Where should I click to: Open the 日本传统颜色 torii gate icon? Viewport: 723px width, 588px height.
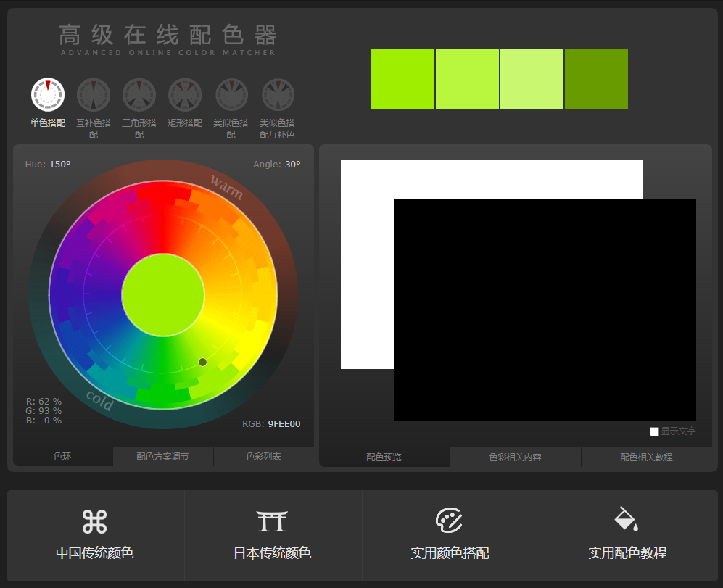coord(272,521)
